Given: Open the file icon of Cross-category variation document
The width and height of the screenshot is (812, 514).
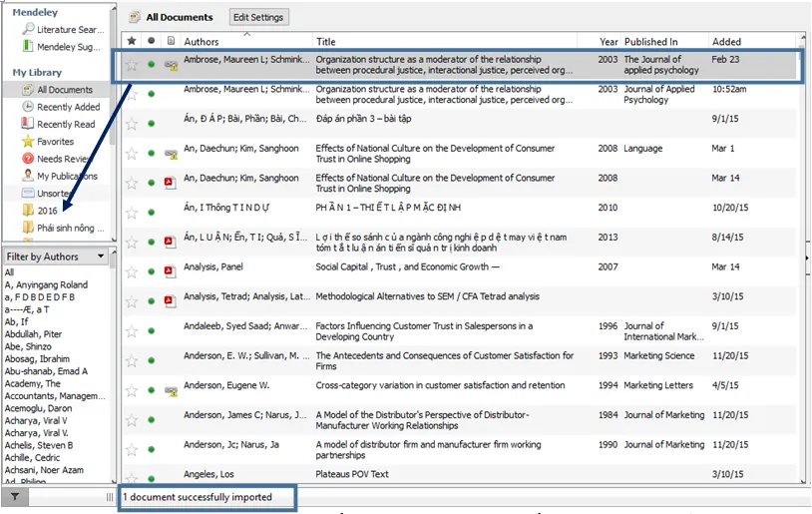Looking at the screenshot, I should pyautogui.click(x=171, y=390).
